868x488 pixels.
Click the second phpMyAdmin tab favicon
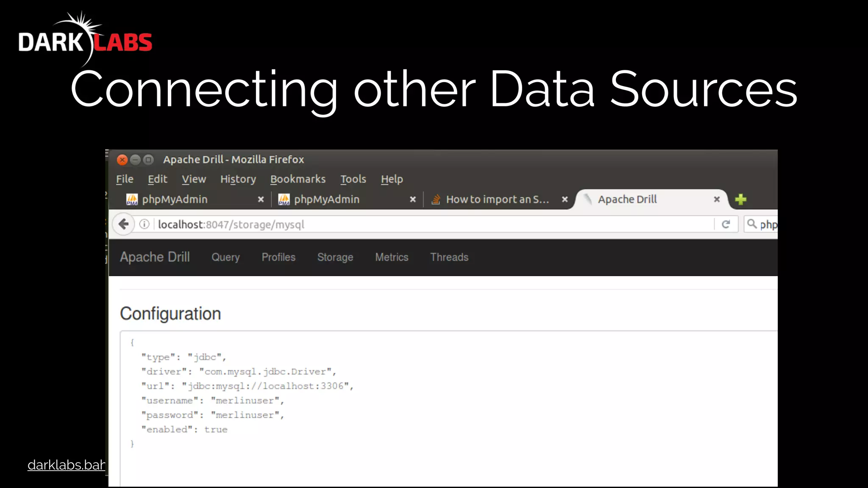[284, 199]
